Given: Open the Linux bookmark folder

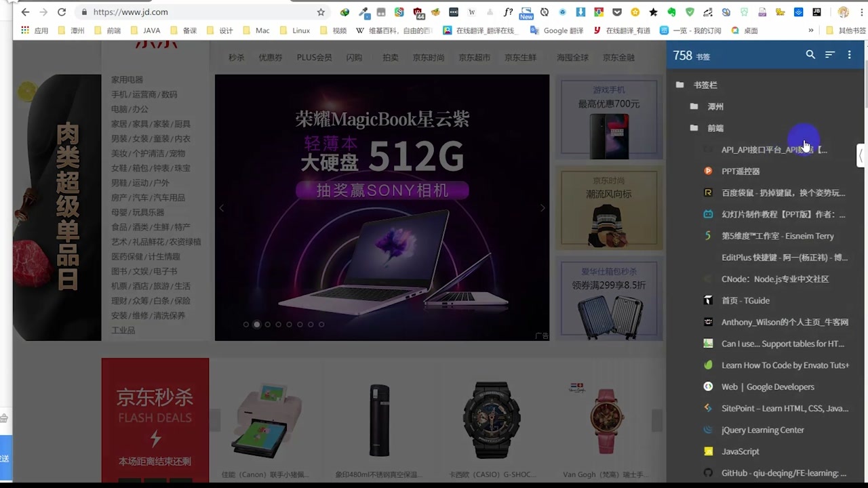Looking at the screenshot, I should click(294, 30).
